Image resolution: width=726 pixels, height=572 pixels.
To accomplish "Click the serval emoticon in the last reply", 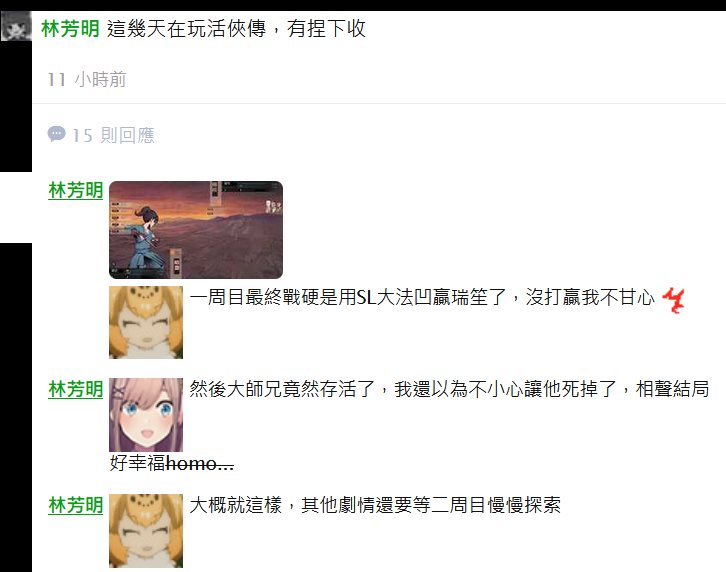I will (146, 531).
